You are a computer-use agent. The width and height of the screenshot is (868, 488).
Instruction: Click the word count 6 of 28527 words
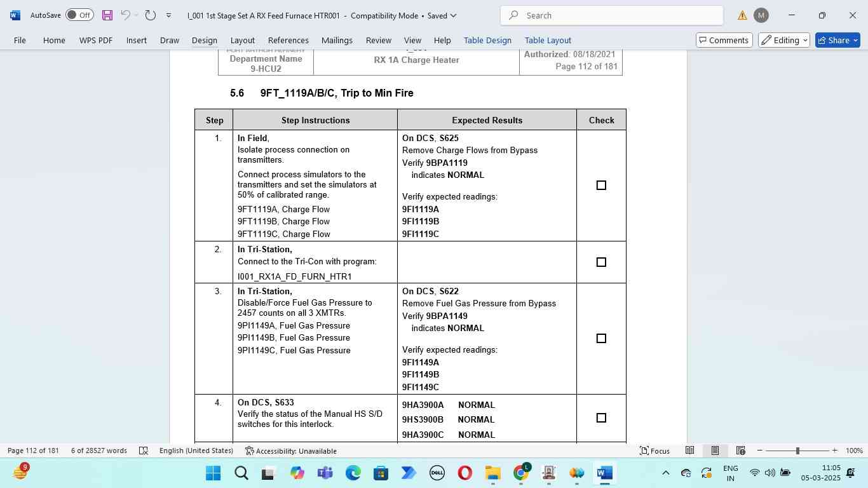(x=99, y=451)
